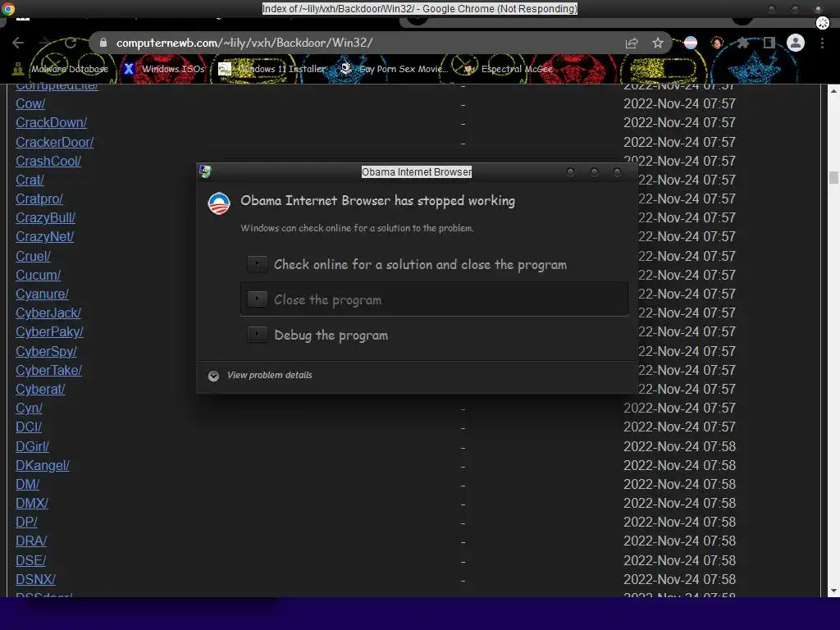Open the CrackerDoor/ directory
The image size is (840, 630).
click(55, 142)
